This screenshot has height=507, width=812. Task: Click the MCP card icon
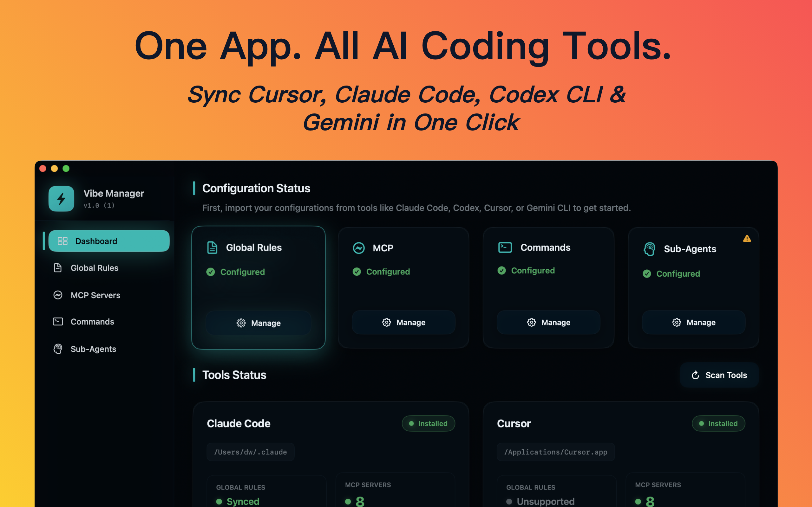click(x=359, y=248)
